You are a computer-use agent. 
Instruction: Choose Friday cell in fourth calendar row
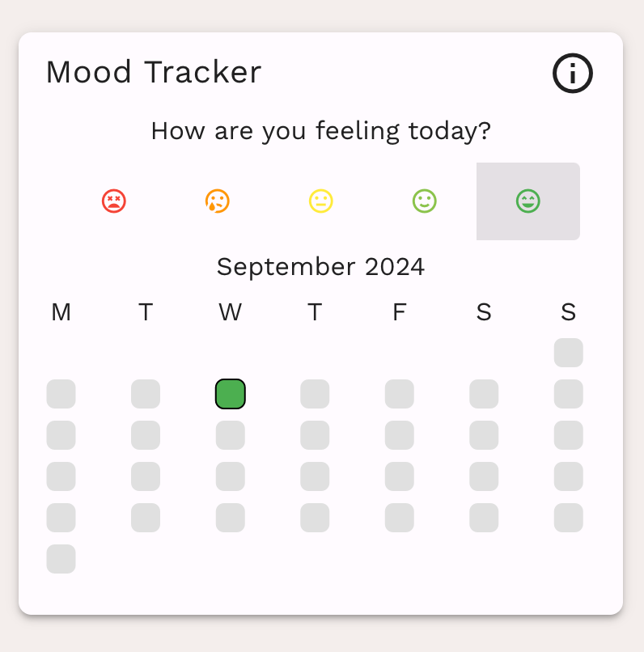pyautogui.click(x=400, y=476)
